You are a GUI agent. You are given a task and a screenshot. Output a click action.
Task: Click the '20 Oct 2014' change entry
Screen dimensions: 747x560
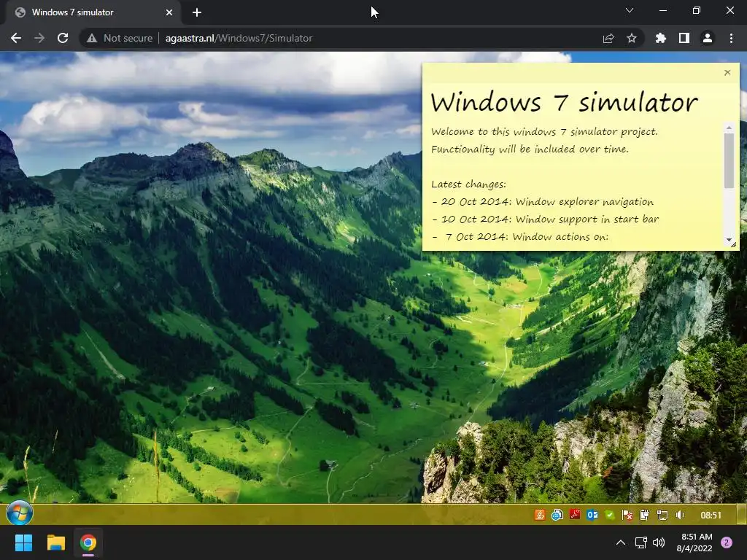coord(543,202)
